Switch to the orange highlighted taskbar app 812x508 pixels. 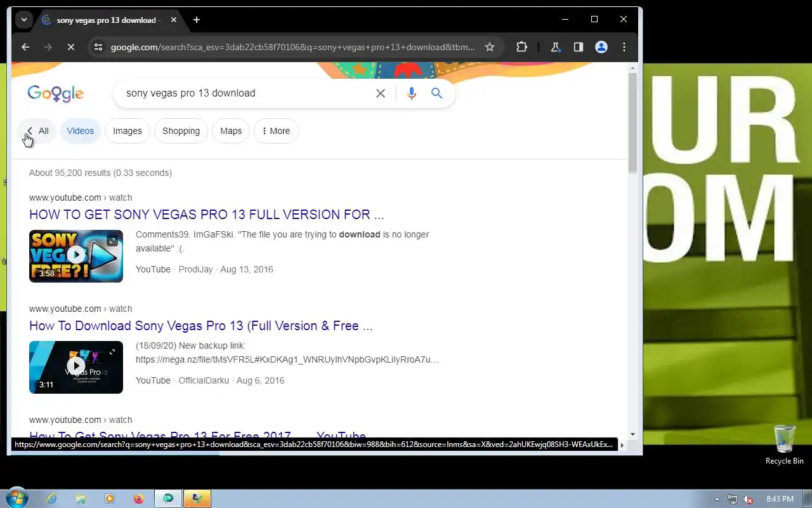pos(197,499)
